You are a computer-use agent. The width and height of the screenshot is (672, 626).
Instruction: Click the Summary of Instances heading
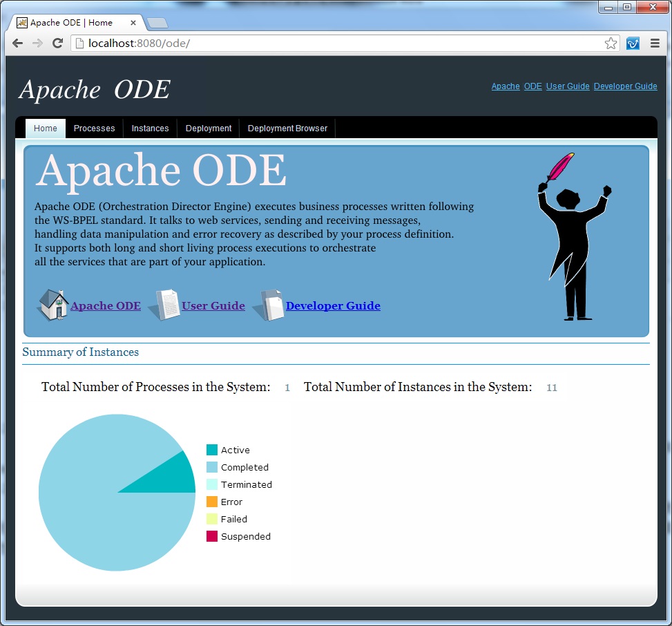81,352
